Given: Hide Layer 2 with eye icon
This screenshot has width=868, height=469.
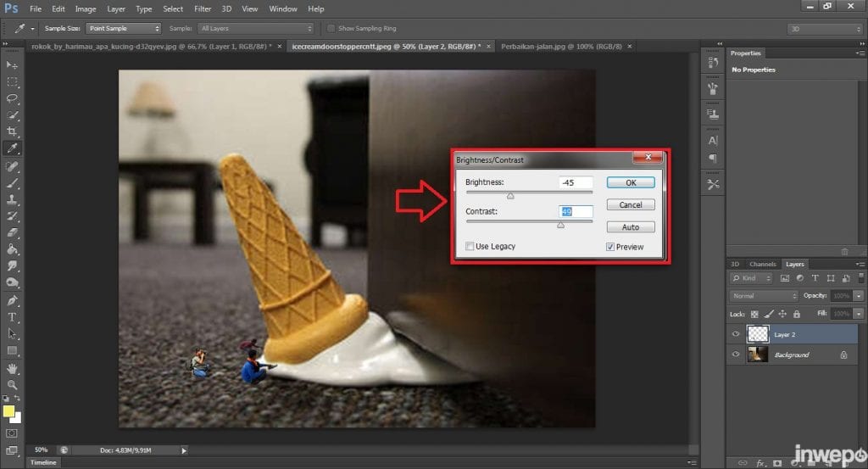Looking at the screenshot, I should [x=736, y=335].
